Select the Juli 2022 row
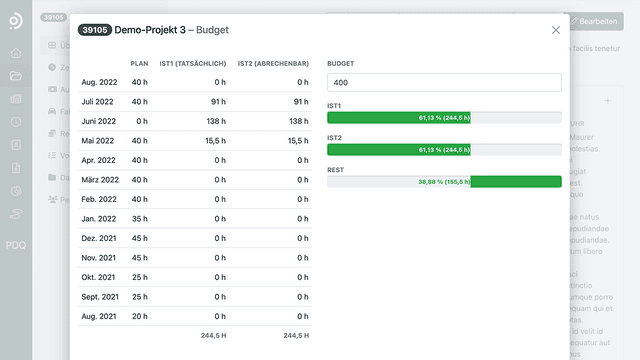 click(195, 102)
